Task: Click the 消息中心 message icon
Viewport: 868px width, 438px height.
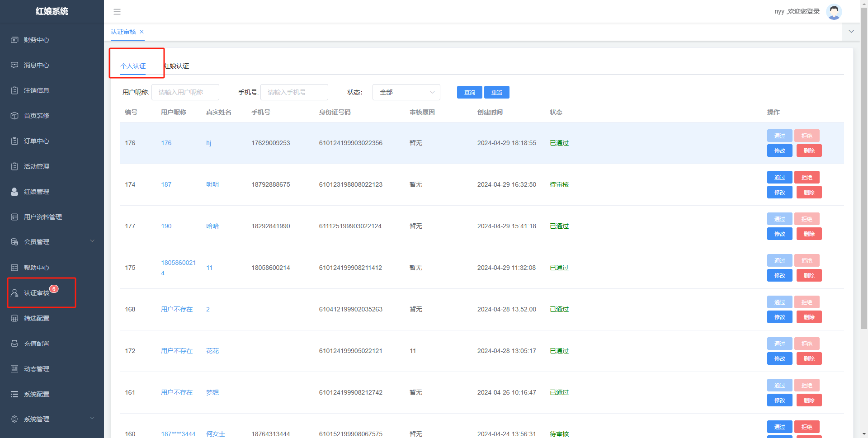Action: click(x=14, y=65)
